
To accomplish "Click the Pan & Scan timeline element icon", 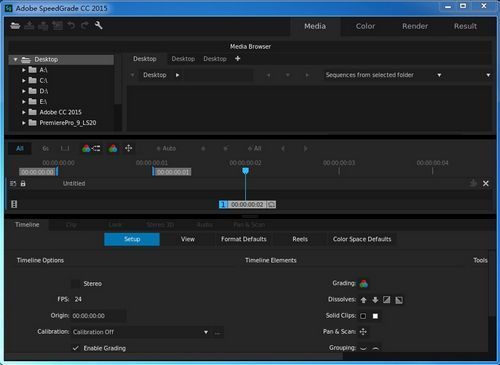I will click(x=363, y=332).
